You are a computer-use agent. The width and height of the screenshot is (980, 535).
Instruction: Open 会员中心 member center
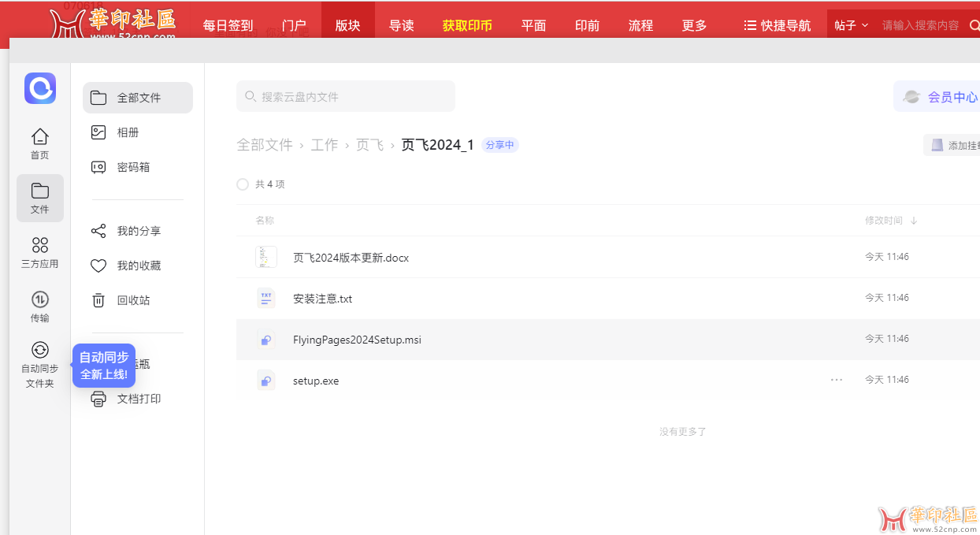[x=937, y=97]
